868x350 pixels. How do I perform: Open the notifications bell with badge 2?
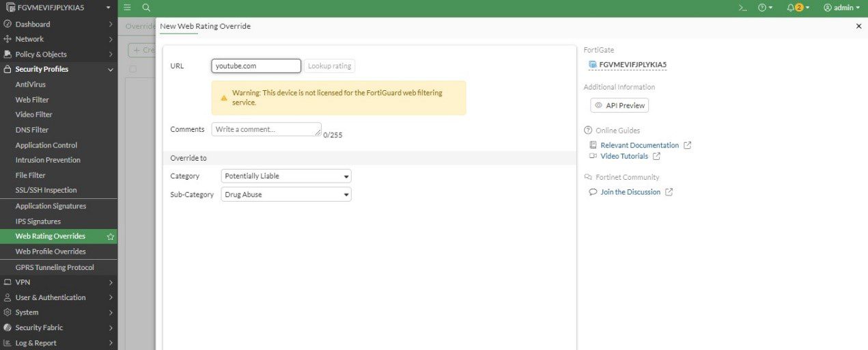(798, 8)
